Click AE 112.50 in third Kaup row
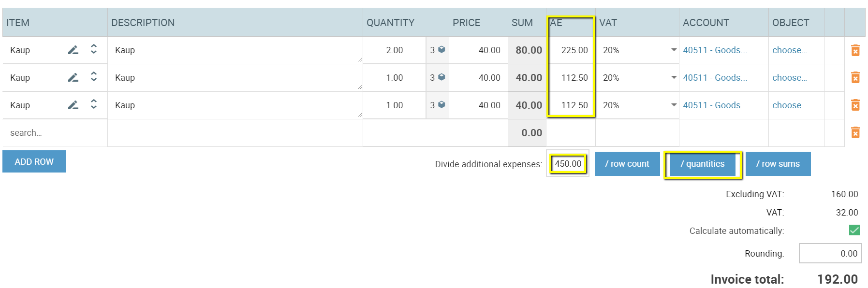868x288 pixels. coord(571,105)
